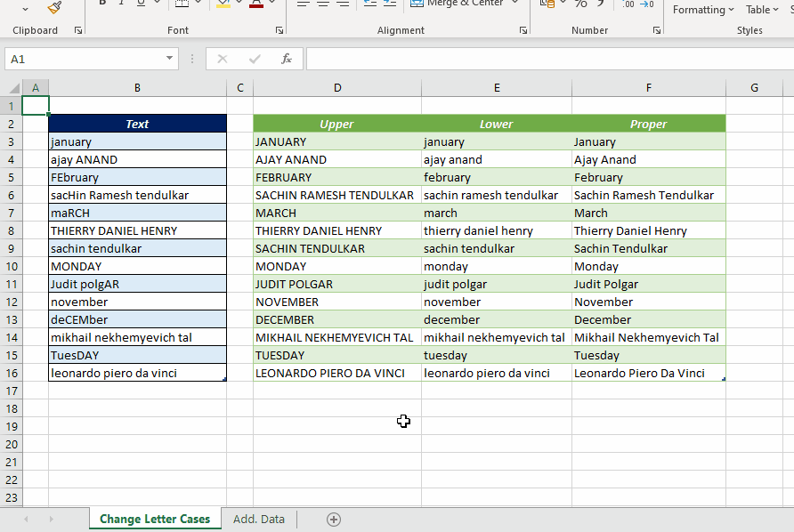Viewport: 794px width, 532px height.
Task: Select the 'Text' header cell
Action: click(x=137, y=124)
